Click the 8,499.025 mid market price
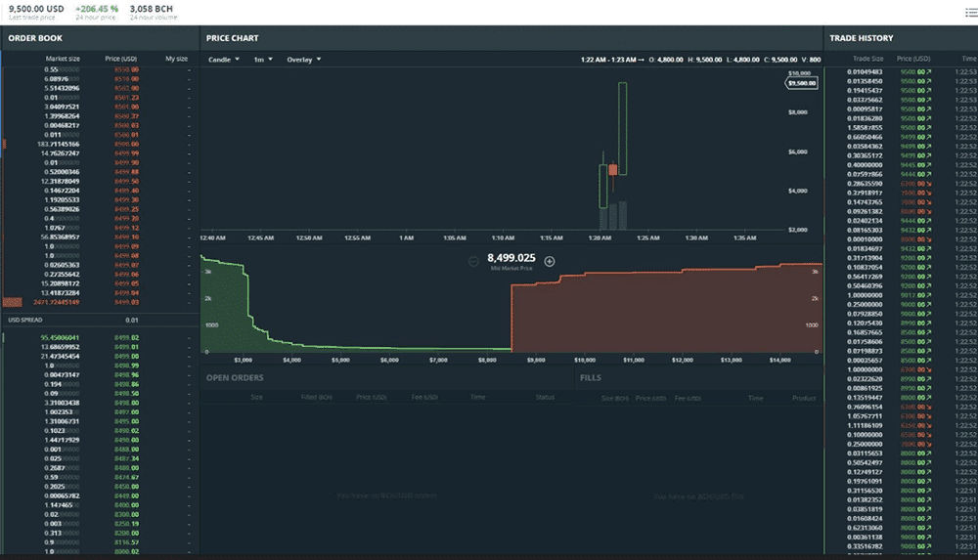 (511, 259)
